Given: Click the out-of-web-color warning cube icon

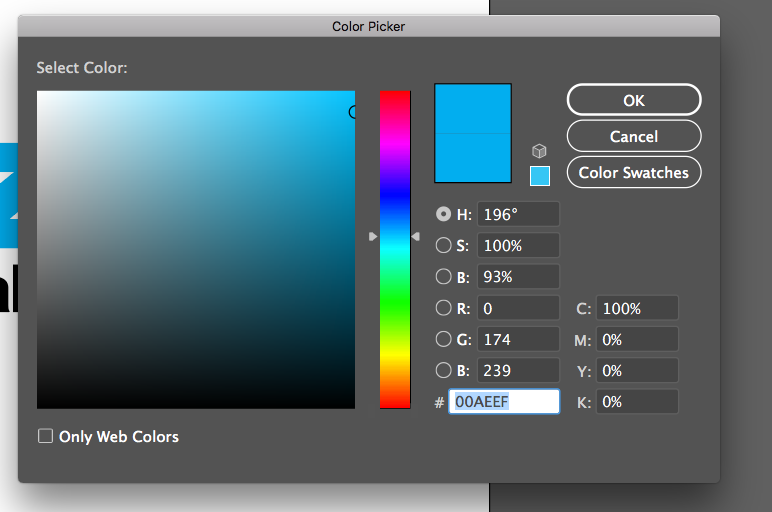Looking at the screenshot, I should 539,151.
